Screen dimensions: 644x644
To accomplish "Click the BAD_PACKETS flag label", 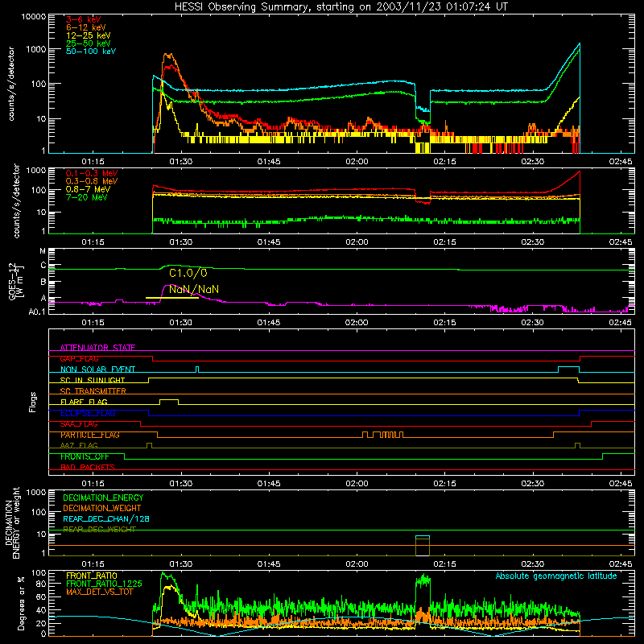I will (88, 467).
